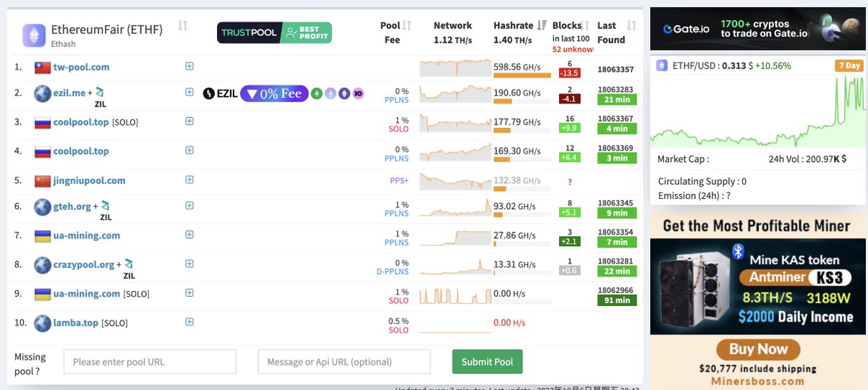Sort by Last Found arrows
The image size is (868, 390).
click(x=631, y=25)
